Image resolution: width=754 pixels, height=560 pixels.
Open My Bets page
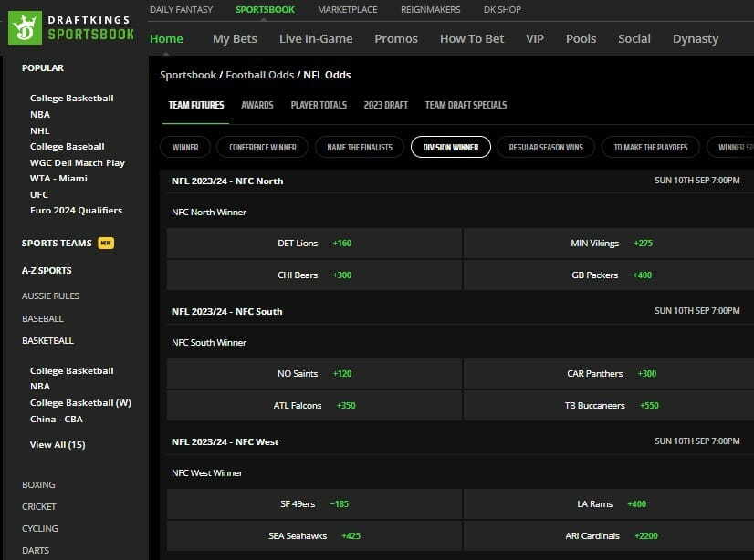235,39
